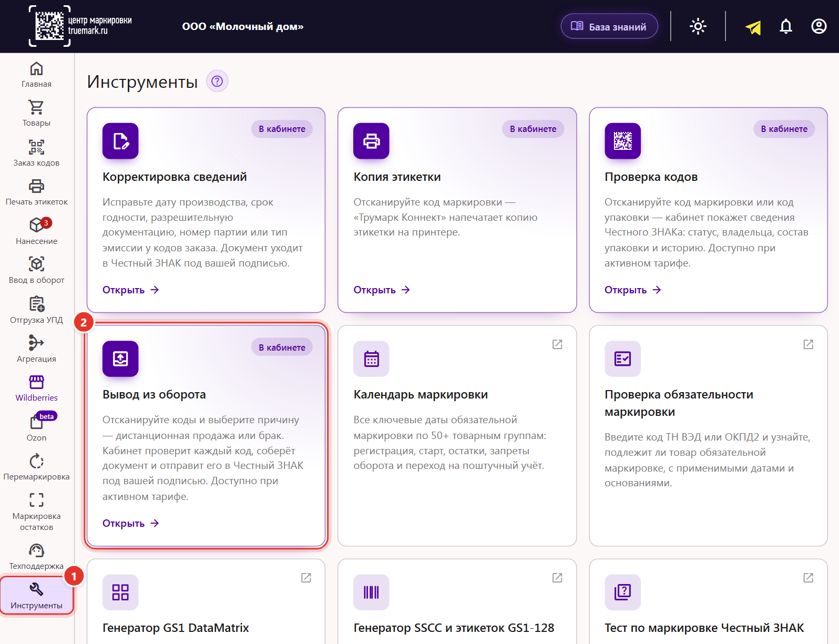Go to Нанесение with badge 3
The width and height of the screenshot is (839, 644).
click(36, 231)
